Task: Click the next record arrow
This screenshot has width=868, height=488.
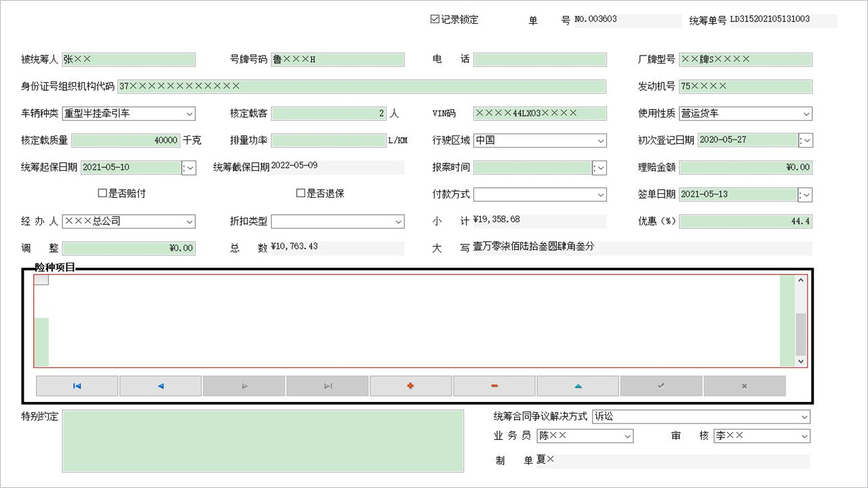Action: (x=243, y=385)
